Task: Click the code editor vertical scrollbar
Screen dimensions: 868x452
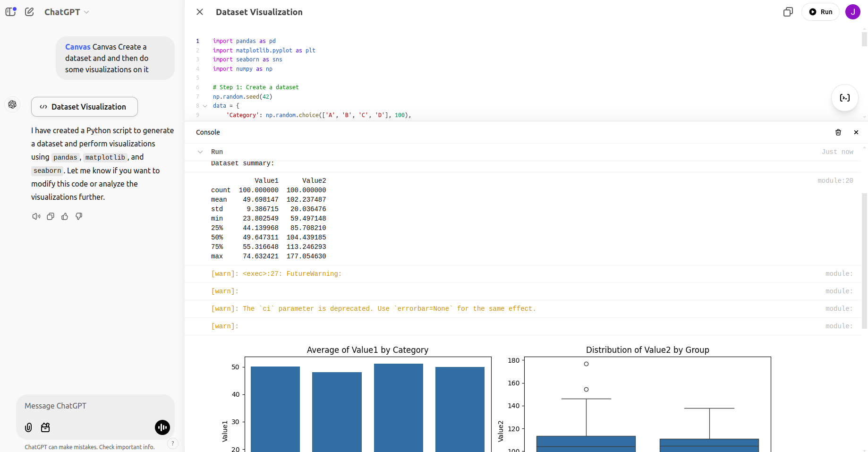Action: [x=864, y=39]
